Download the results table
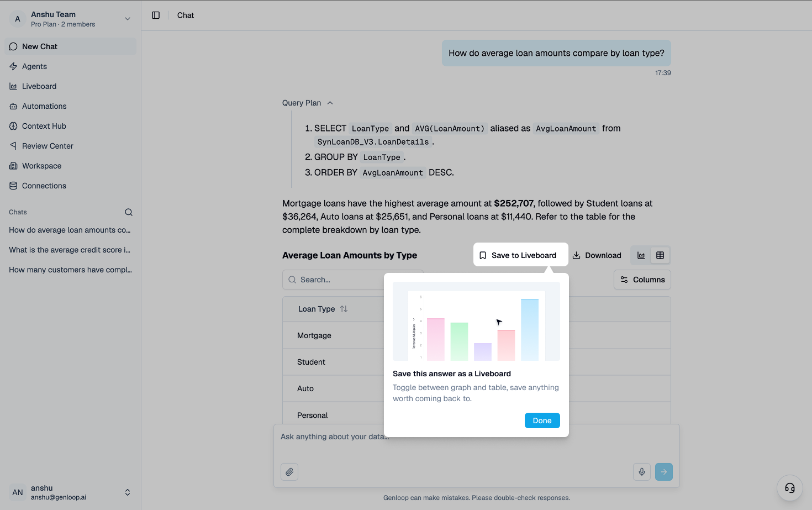Image resolution: width=812 pixels, height=510 pixels. coord(597,255)
